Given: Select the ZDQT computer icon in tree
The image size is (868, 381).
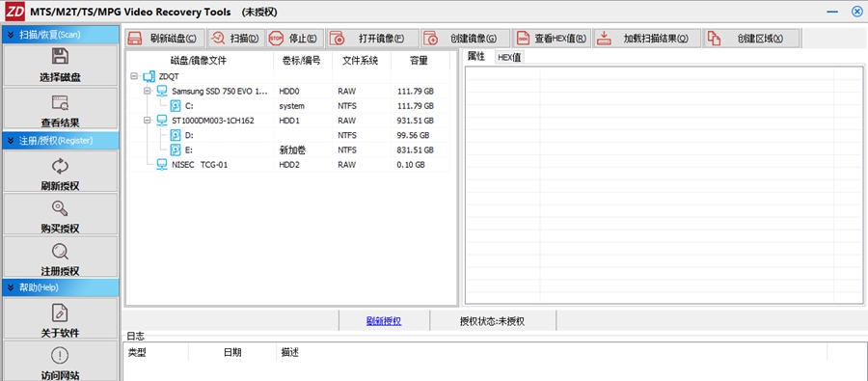Looking at the screenshot, I should (149, 76).
